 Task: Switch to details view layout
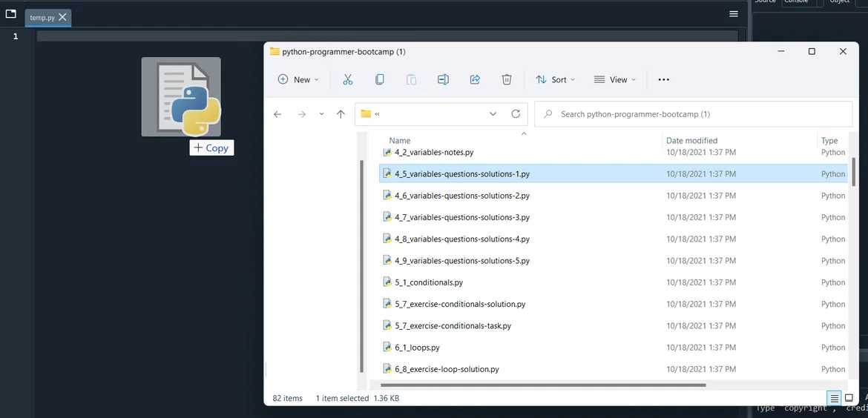(834, 398)
